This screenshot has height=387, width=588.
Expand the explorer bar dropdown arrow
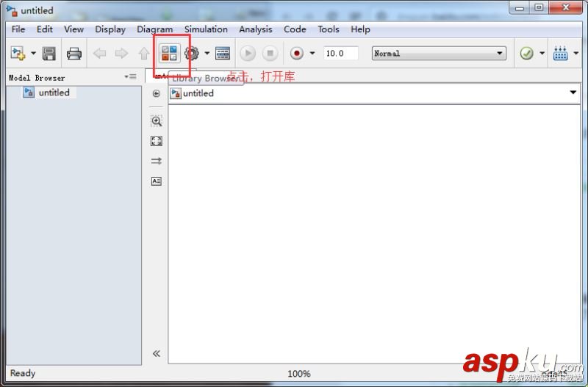coord(573,93)
